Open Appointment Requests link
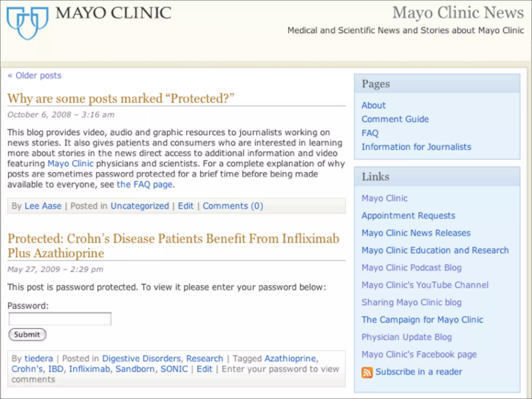This screenshot has width=532, height=399. click(x=408, y=216)
